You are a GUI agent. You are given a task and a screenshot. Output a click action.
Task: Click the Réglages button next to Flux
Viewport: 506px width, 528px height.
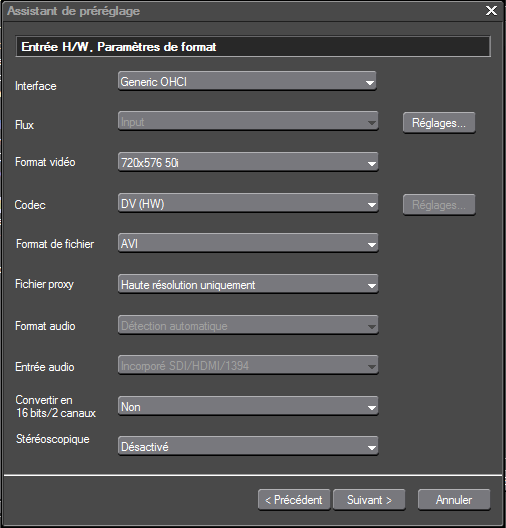(439, 123)
